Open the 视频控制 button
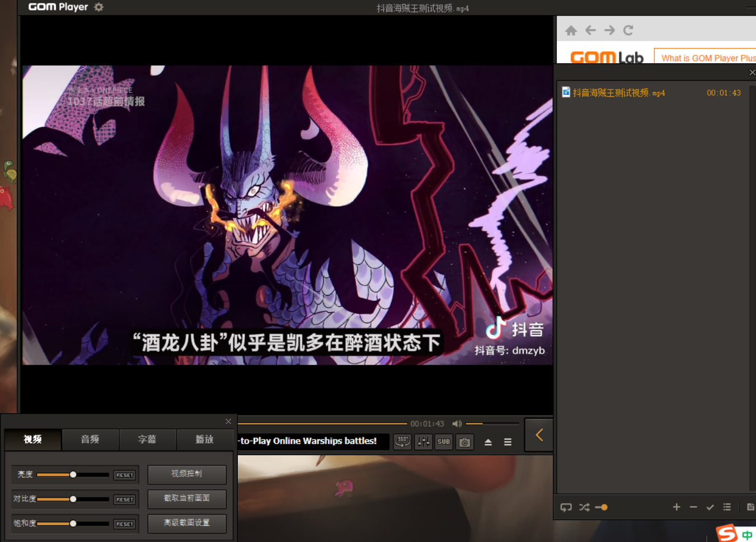Image resolution: width=756 pixels, height=542 pixels. pyautogui.click(x=187, y=474)
